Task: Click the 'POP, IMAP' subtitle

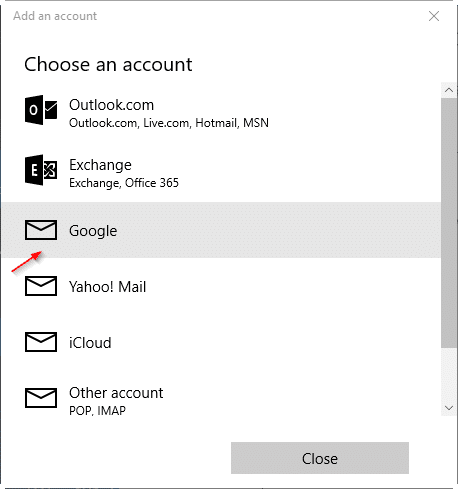Action: point(97,411)
